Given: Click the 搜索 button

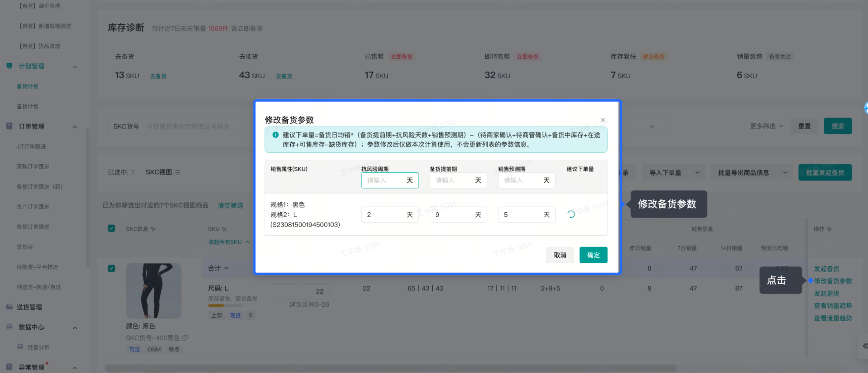Looking at the screenshot, I should (838, 126).
